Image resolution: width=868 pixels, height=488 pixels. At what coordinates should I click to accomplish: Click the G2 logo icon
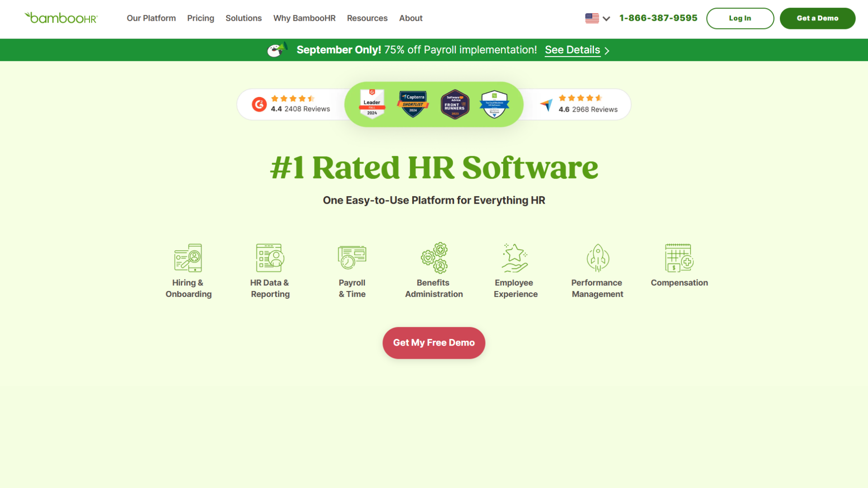point(259,104)
